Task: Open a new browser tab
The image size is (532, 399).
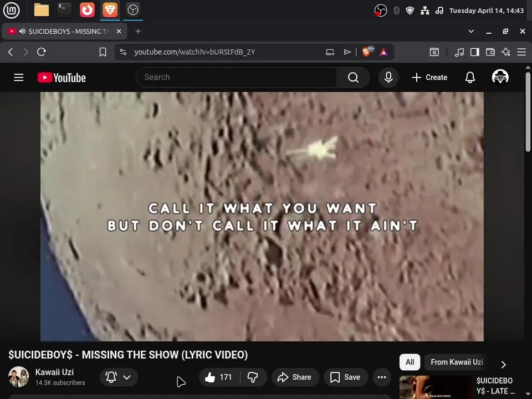Action: pyautogui.click(x=138, y=31)
